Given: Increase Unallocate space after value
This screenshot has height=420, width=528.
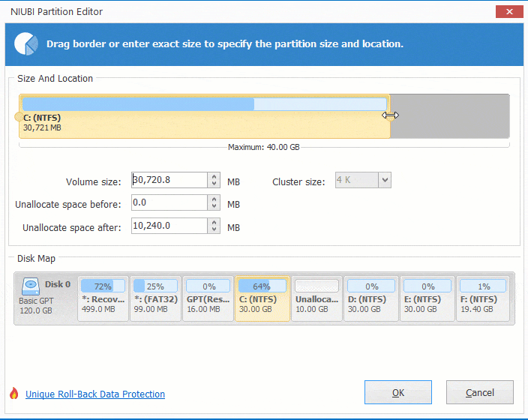Looking at the screenshot, I should click(214, 222).
